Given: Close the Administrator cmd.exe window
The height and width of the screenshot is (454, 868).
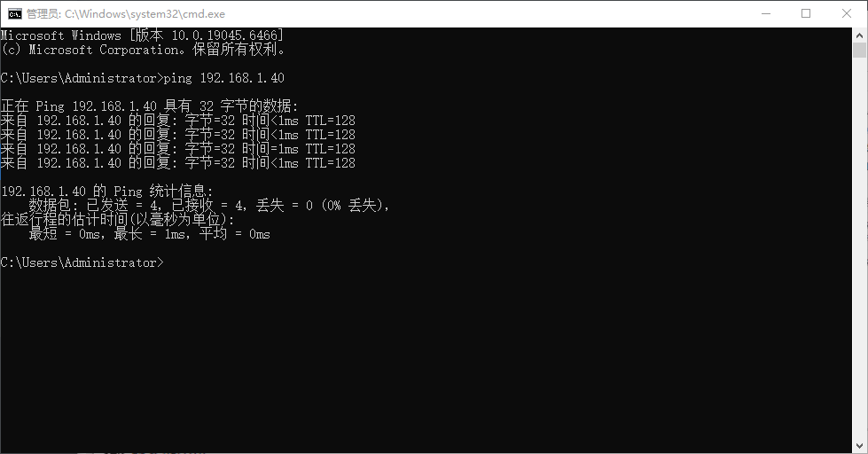Looking at the screenshot, I should click(x=847, y=14).
